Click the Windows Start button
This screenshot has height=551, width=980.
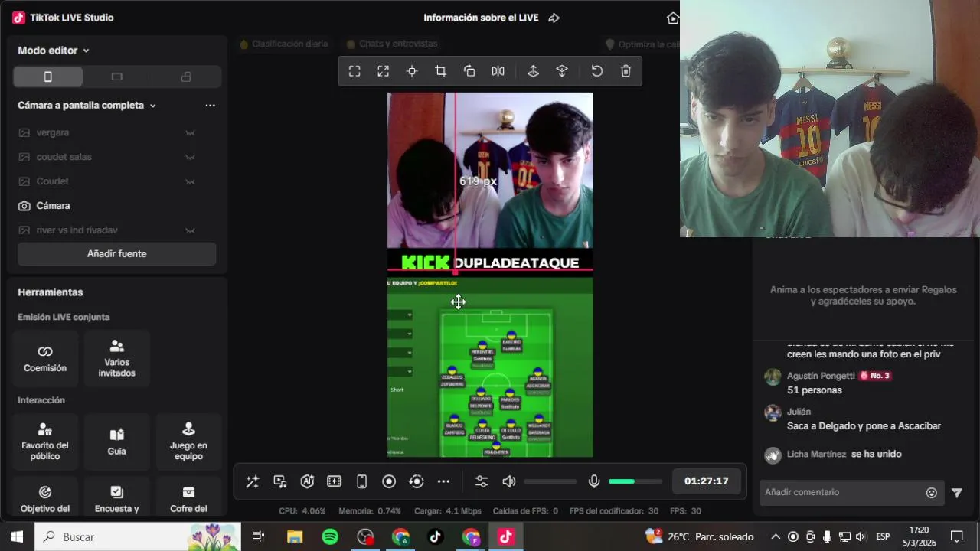[x=17, y=537]
